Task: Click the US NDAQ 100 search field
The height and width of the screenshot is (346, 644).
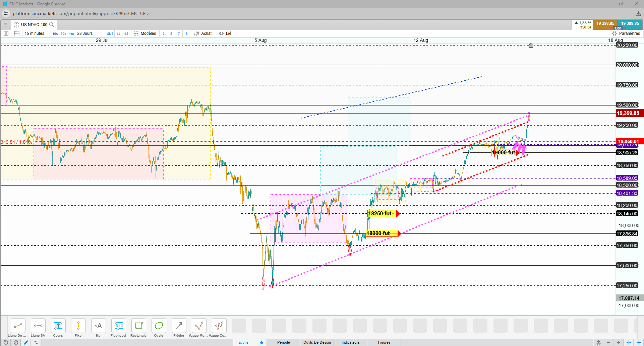Action: 34,25
